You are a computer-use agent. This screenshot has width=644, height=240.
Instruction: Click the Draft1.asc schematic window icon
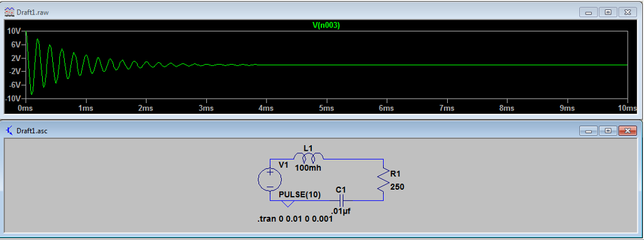9,131
